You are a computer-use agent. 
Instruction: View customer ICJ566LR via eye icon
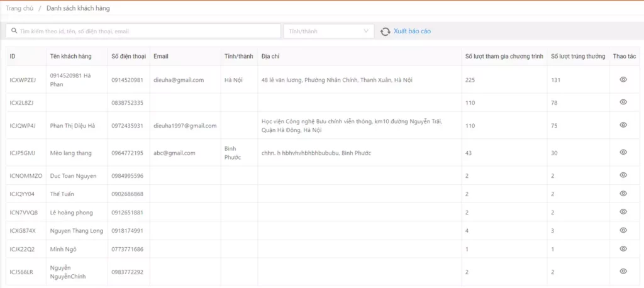[623, 272]
